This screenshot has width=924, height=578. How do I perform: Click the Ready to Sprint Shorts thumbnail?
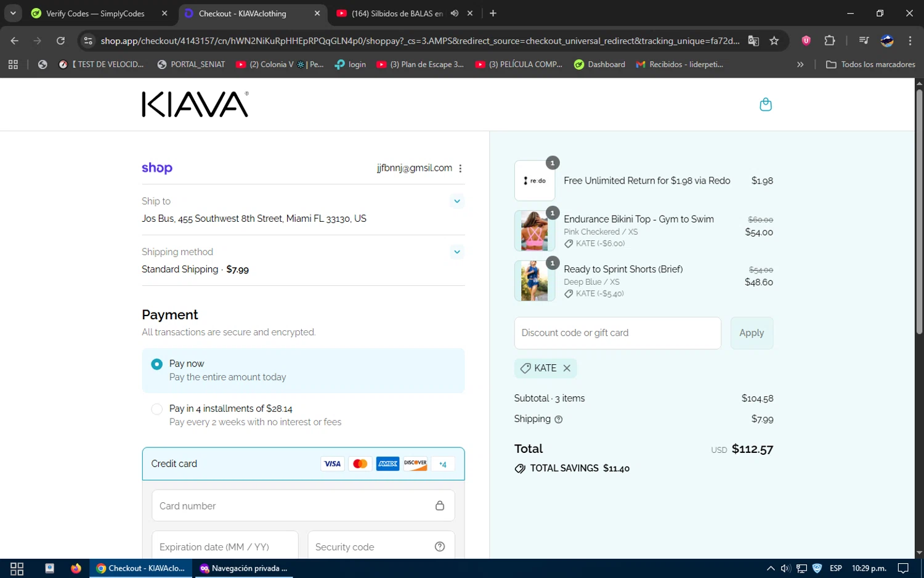(534, 280)
